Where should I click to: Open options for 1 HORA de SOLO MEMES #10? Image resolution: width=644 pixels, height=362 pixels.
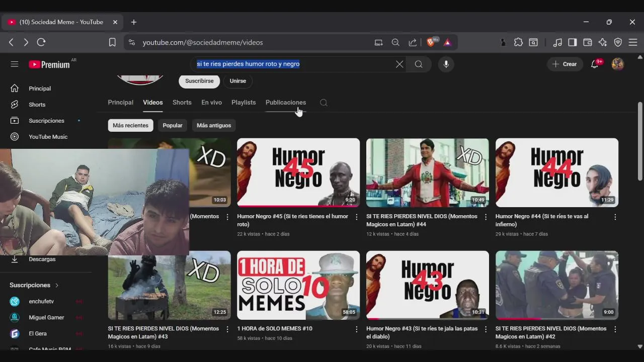356,329
